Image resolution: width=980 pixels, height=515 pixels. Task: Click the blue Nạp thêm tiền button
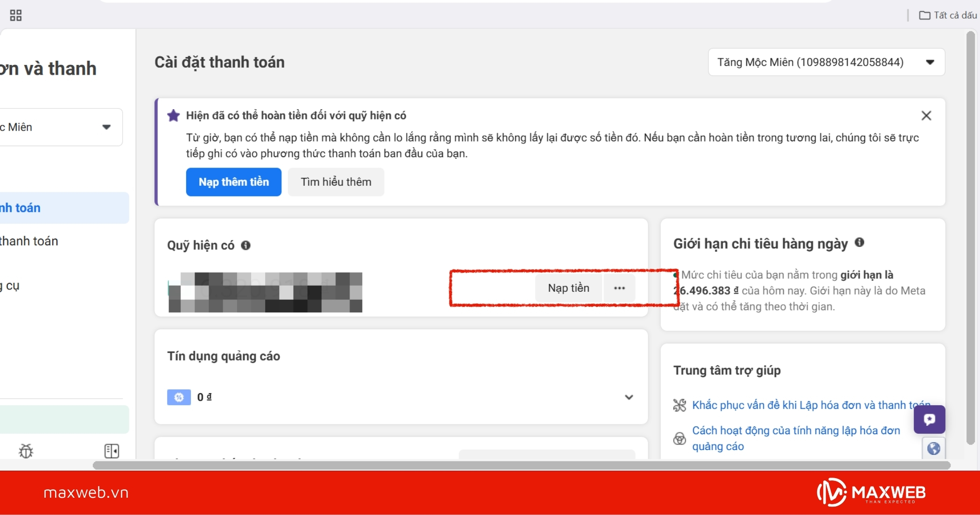(x=233, y=182)
